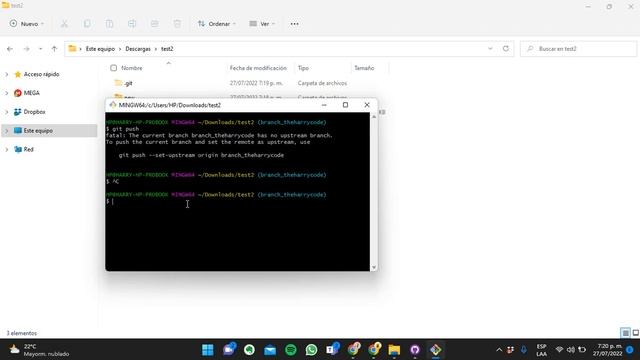Expand the Red tree node
The width and height of the screenshot is (640, 360).
point(7,149)
